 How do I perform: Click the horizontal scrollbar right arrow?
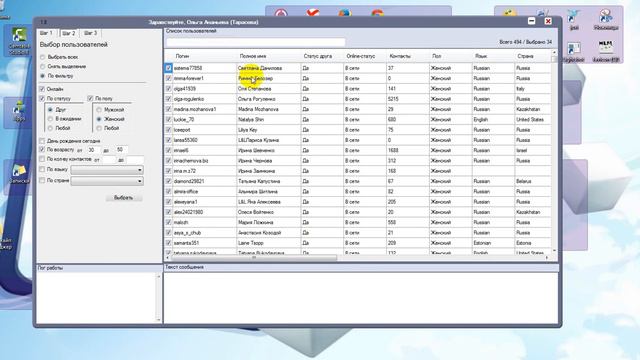(547, 258)
